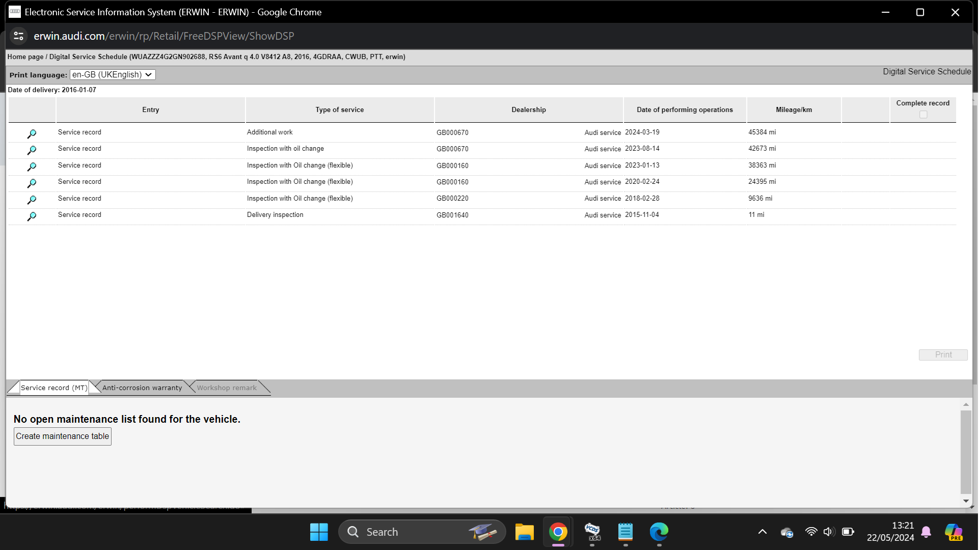Select dealership code GB001640
The width and height of the screenshot is (980, 550).
[x=453, y=215]
